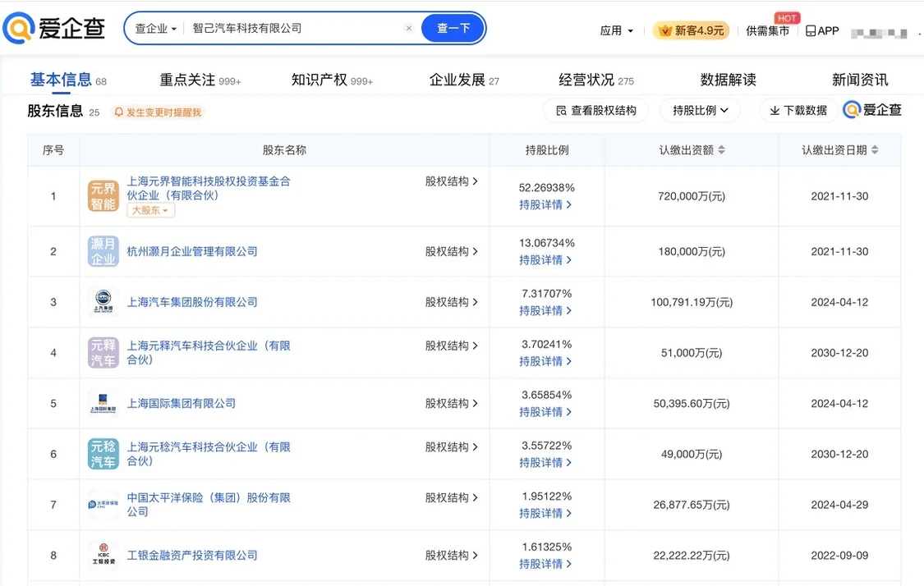Click the 查一下 search button
Screen dimensions: 924x586
pyautogui.click(x=453, y=28)
